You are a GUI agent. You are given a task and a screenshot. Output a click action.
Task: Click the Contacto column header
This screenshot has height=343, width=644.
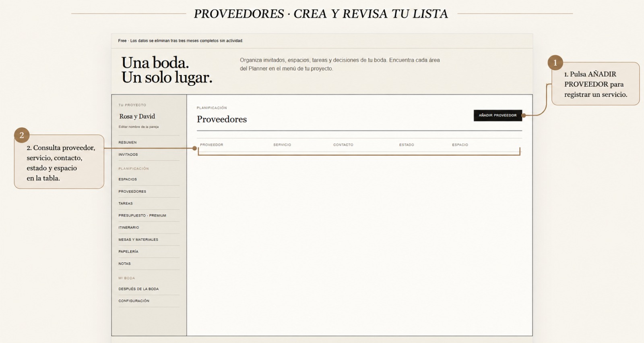[x=343, y=145]
